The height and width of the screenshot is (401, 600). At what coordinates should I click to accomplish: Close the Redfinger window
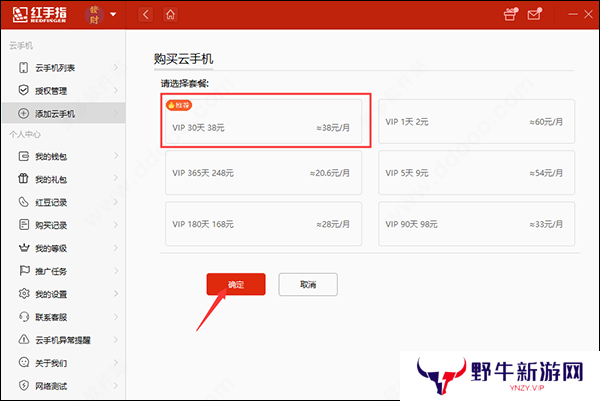589,15
